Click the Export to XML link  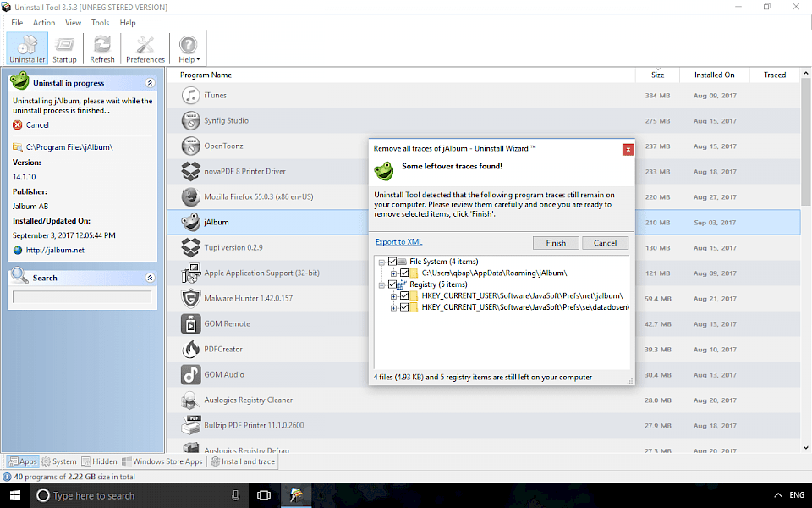coord(398,242)
